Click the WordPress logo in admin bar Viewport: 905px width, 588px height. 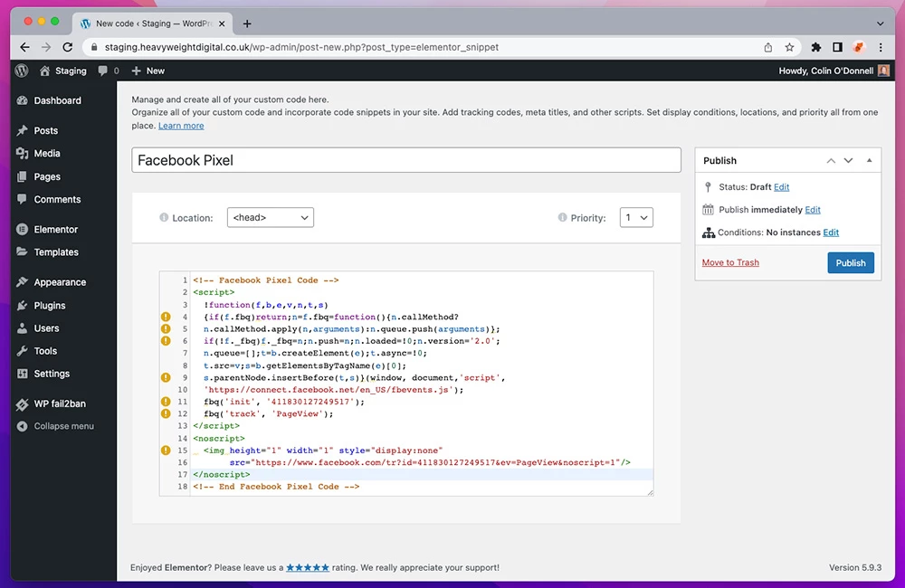(22, 71)
